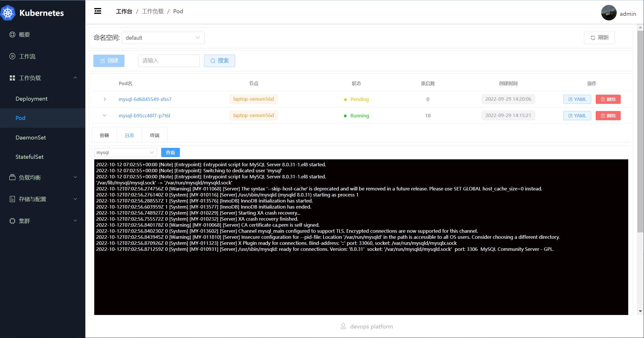Viewport: 644px width, 338px height.
Task: Open the mysql container dropdown
Action: point(125,152)
